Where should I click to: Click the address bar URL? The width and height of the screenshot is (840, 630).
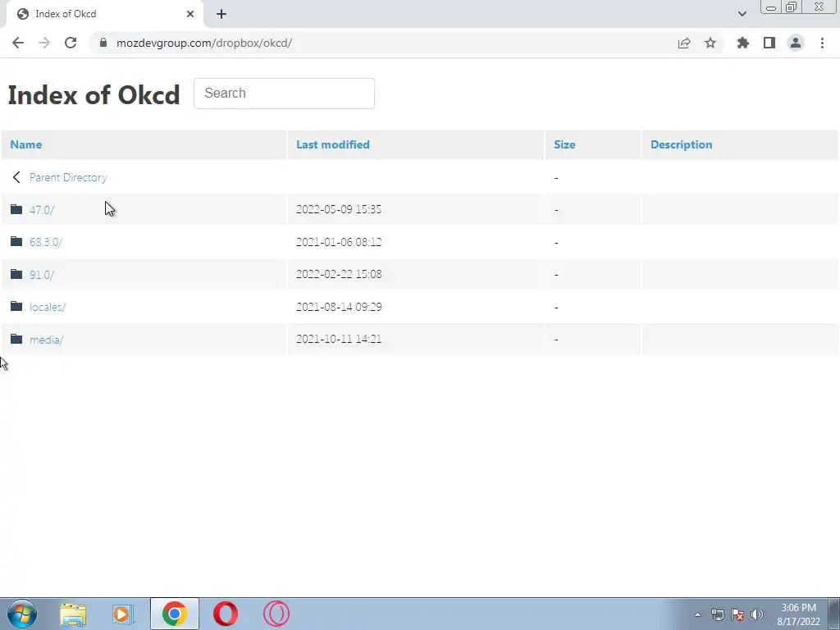pyautogui.click(x=204, y=43)
